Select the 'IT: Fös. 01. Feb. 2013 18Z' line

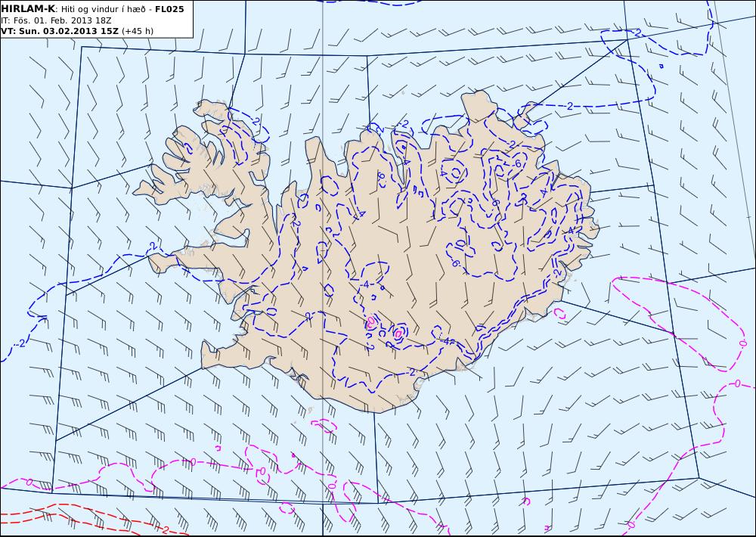pos(56,20)
